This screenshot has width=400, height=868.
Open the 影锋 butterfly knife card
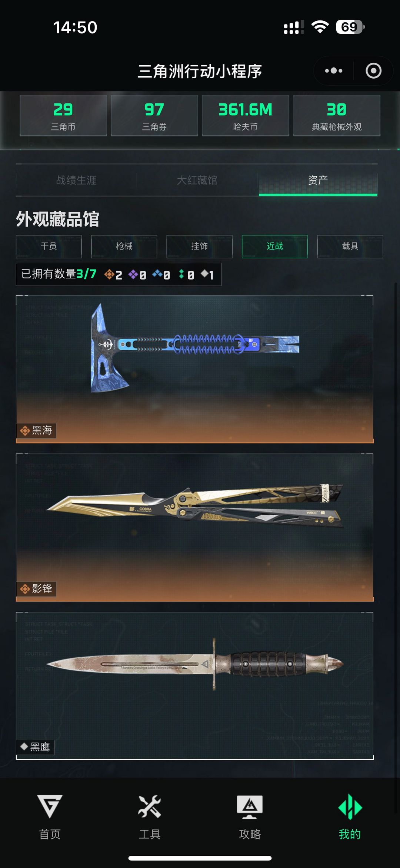(195, 528)
